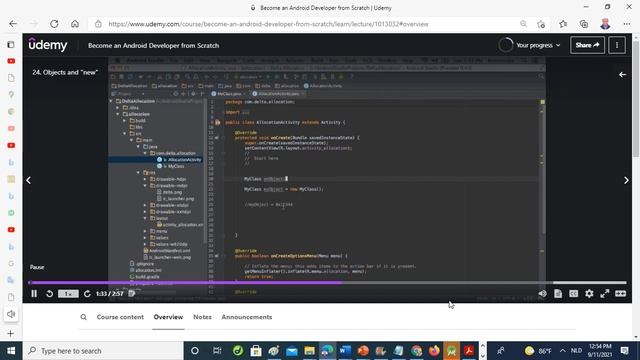Expand the Your progress dropdown

[529, 45]
